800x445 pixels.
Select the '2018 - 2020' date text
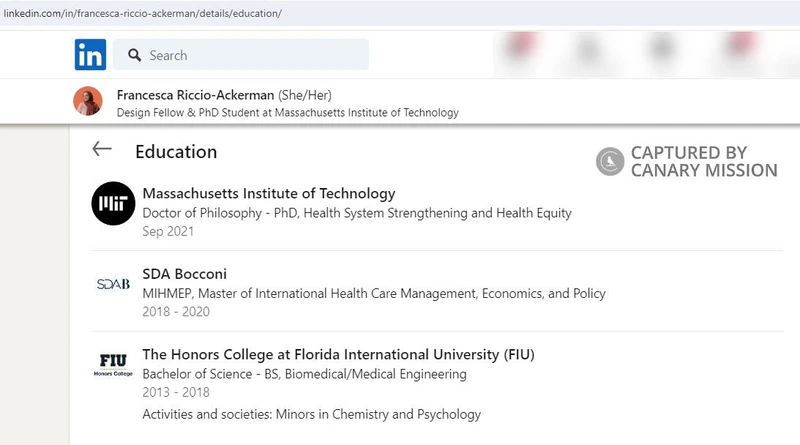(x=176, y=312)
